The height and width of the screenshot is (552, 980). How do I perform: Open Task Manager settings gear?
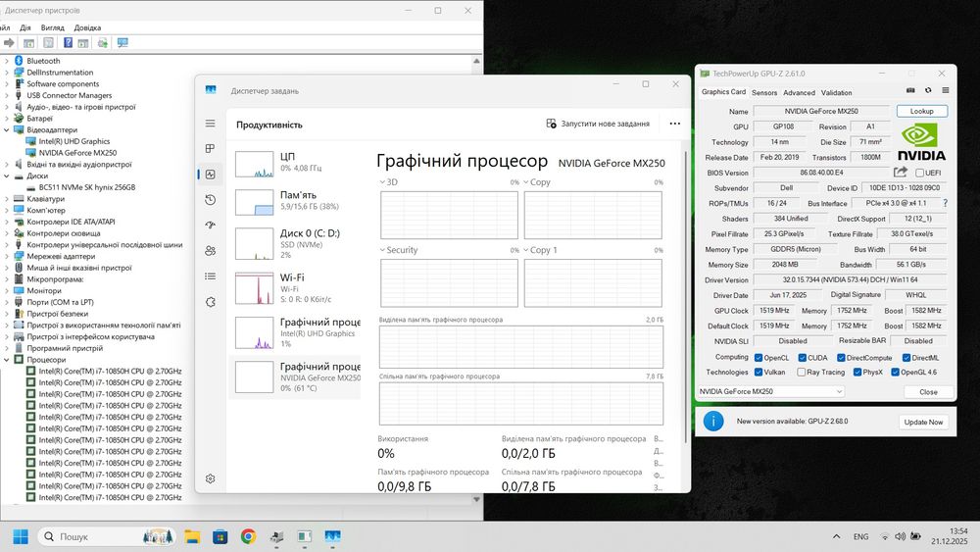click(210, 478)
